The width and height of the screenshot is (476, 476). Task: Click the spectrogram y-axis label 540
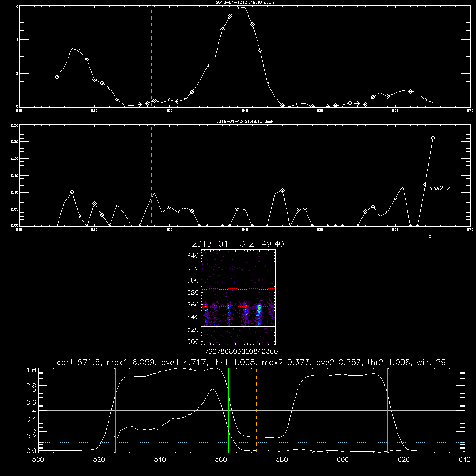point(193,317)
